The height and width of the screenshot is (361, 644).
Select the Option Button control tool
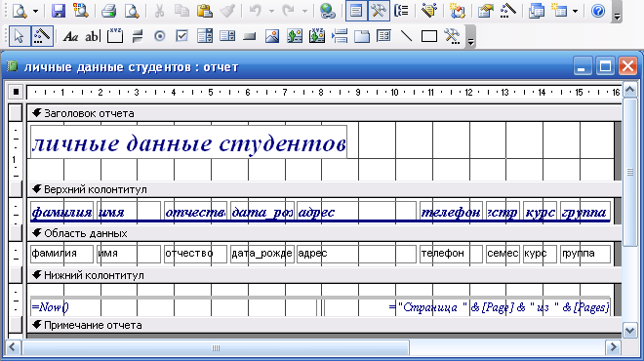159,36
